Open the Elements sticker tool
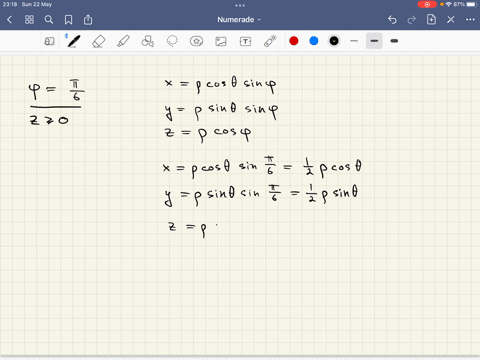The width and height of the screenshot is (480, 360). click(196, 41)
